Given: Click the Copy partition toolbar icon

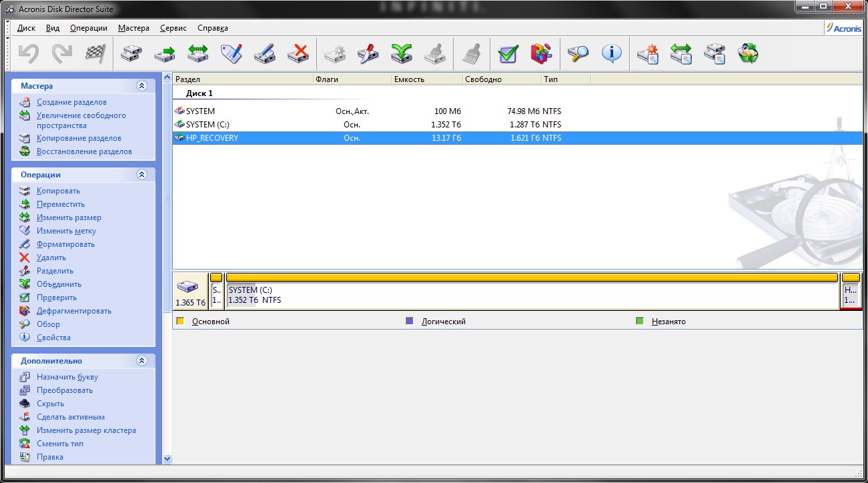Looking at the screenshot, I should (131, 53).
